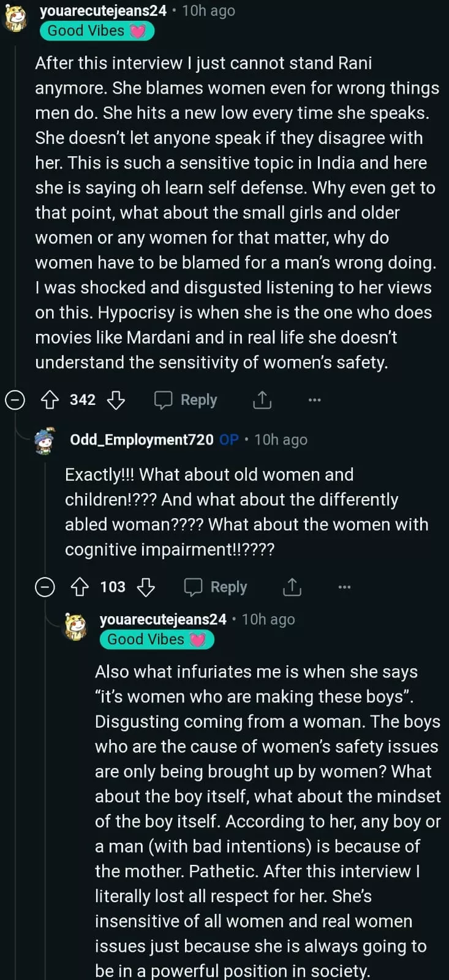The image size is (449, 980).
Task: Tap Odd_Employment720's avatar image
Action: pos(45,441)
